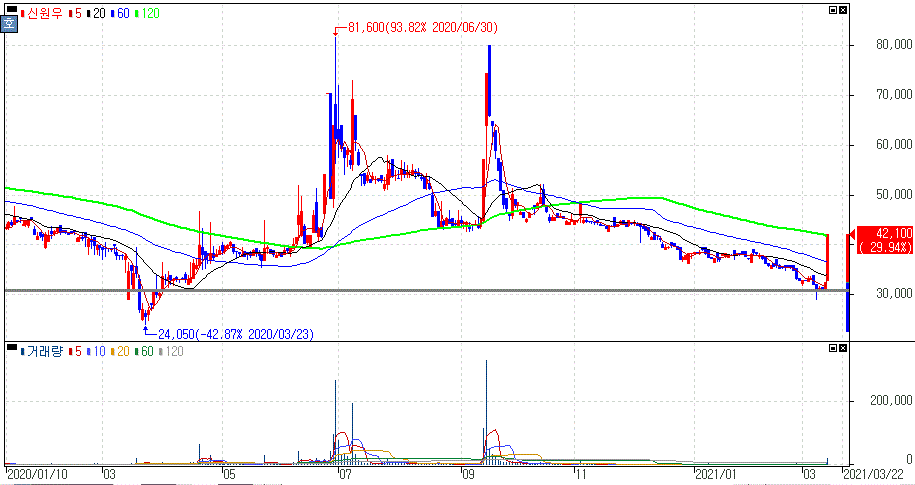Click the 11 month axis label
Viewport: 915px width, 485px height.
pyautogui.click(x=580, y=472)
